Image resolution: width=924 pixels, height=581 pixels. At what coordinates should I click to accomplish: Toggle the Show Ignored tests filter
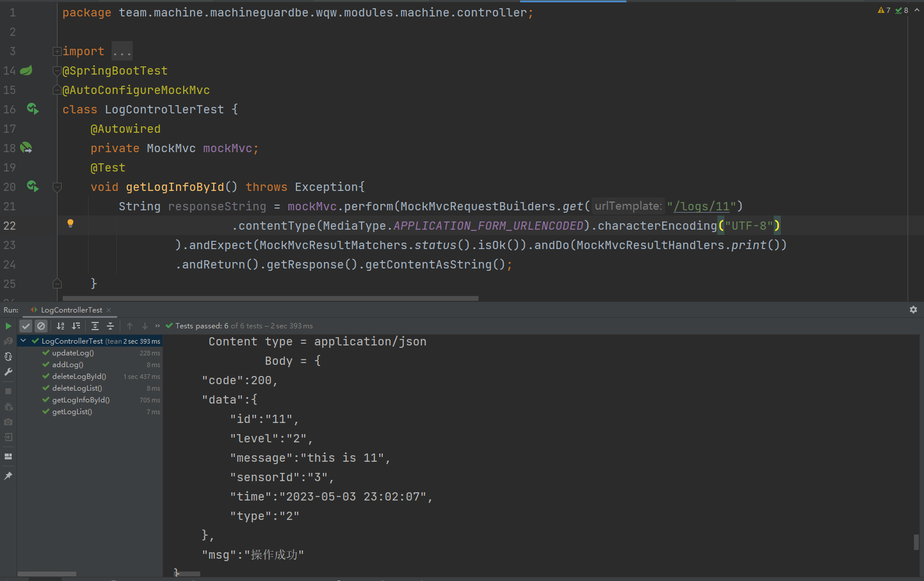41,326
